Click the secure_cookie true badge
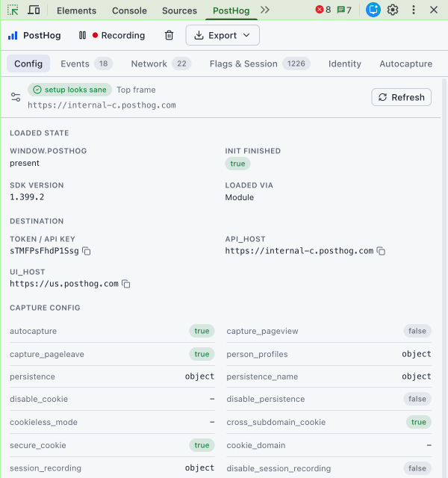This screenshot has height=478, width=448. 202,445
